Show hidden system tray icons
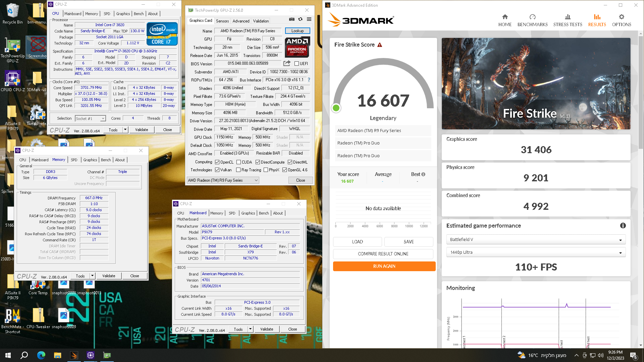Image resolution: width=644 pixels, height=362 pixels. tap(576, 355)
